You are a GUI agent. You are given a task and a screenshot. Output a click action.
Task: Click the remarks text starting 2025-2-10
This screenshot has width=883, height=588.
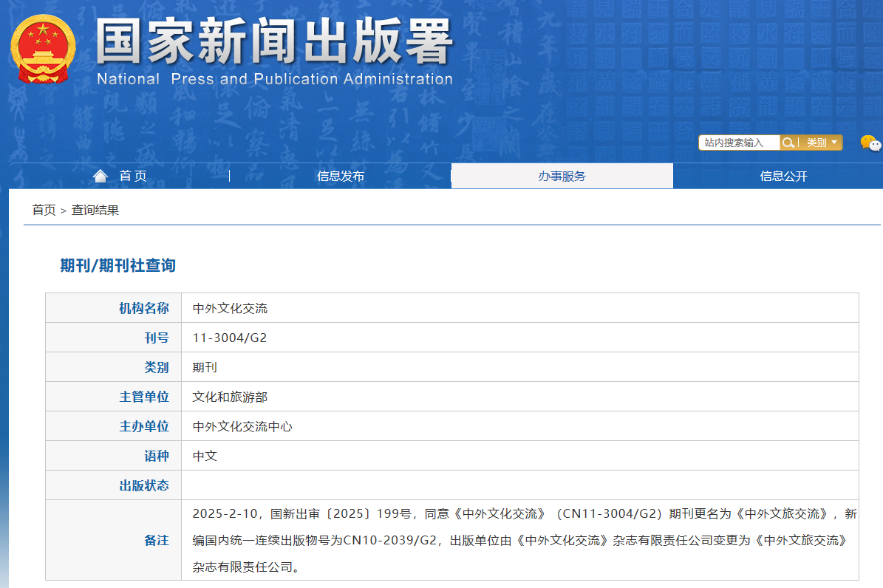525,540
